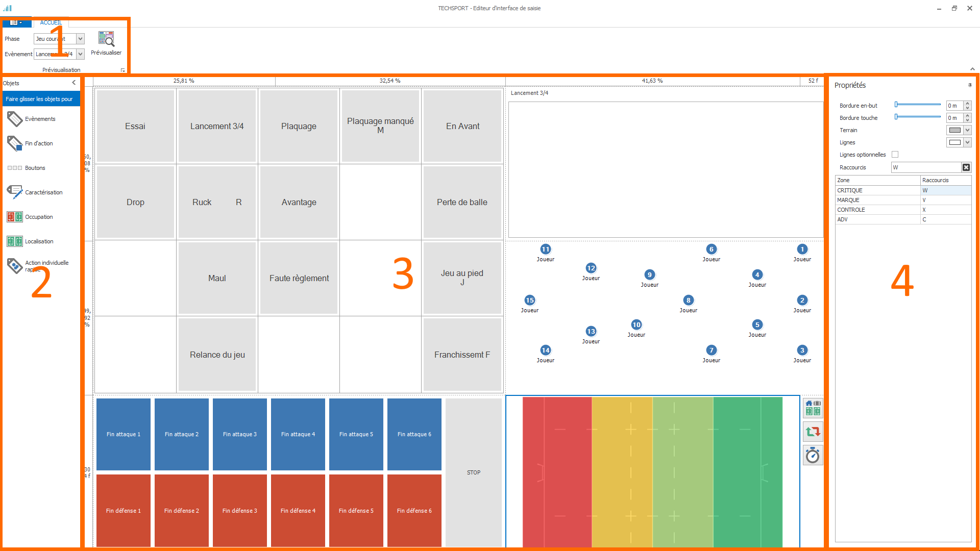Click the Fin défense 2 red tile
Image resolution: width=980 pixels, height=551 pixels.
click(182, 511)
